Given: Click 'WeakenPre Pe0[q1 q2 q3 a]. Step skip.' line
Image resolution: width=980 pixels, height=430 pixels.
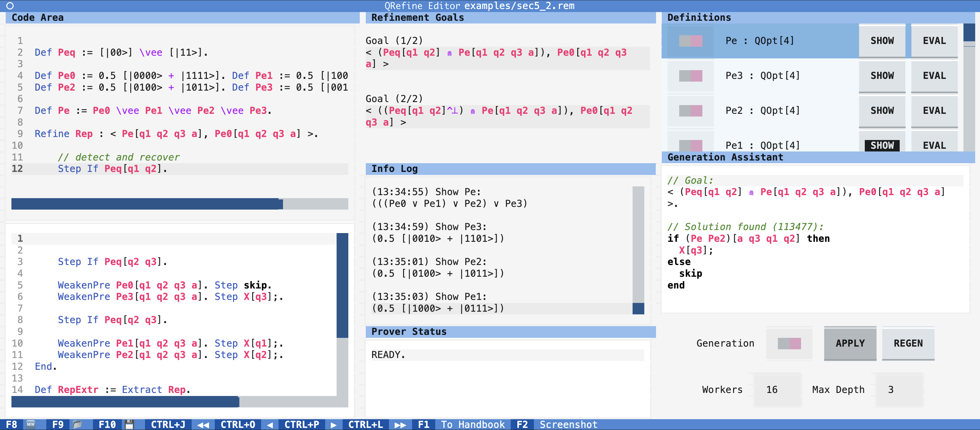Looking at the screenshot, I should coord(165,285).
